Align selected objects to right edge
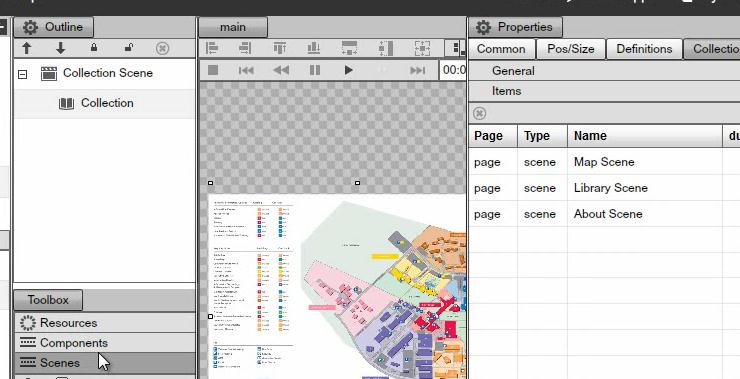 pyautogui.click(x=245, y=48)
